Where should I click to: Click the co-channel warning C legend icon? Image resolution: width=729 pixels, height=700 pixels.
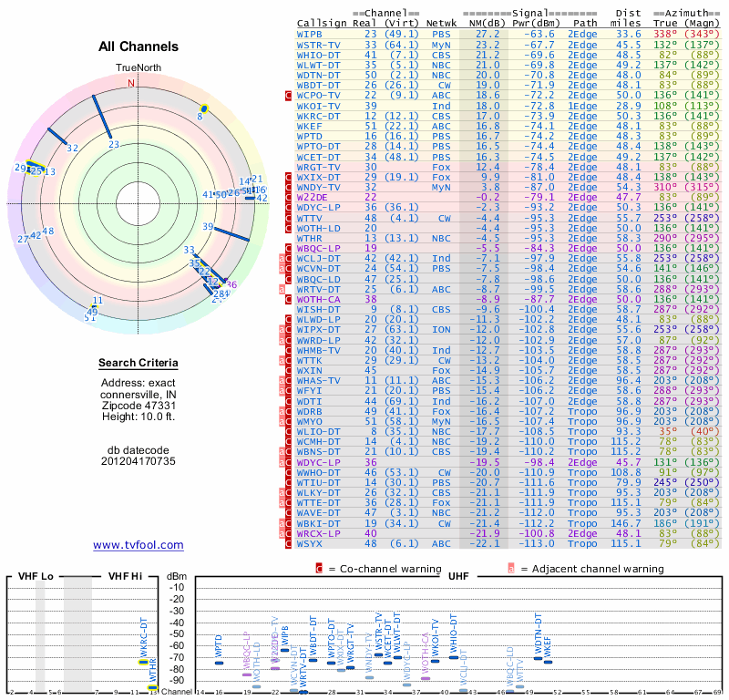319,569
